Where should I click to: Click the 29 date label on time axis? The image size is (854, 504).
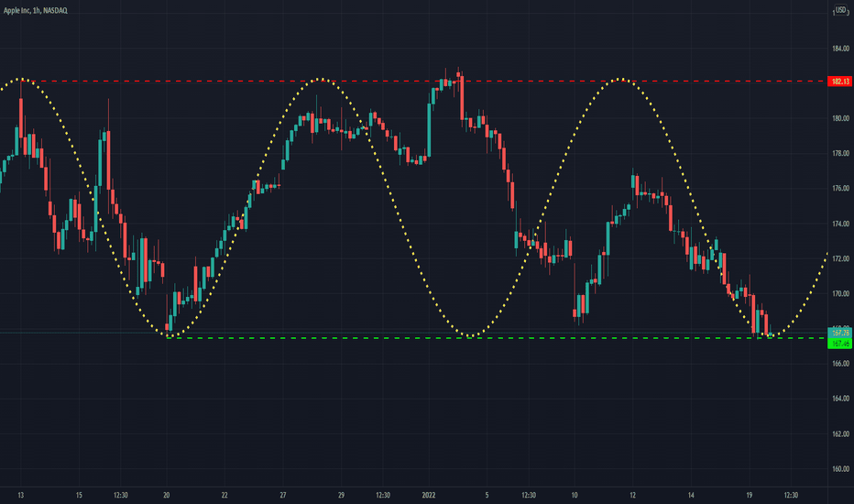point(341,495)
